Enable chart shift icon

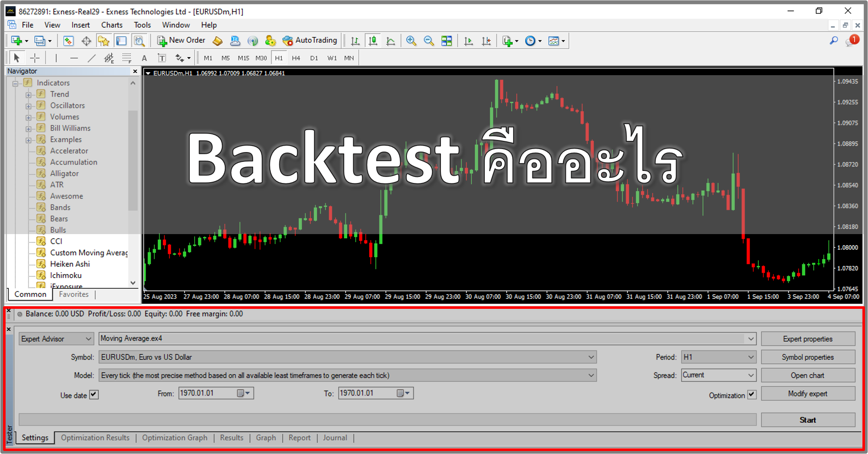[x=486, y=41]
